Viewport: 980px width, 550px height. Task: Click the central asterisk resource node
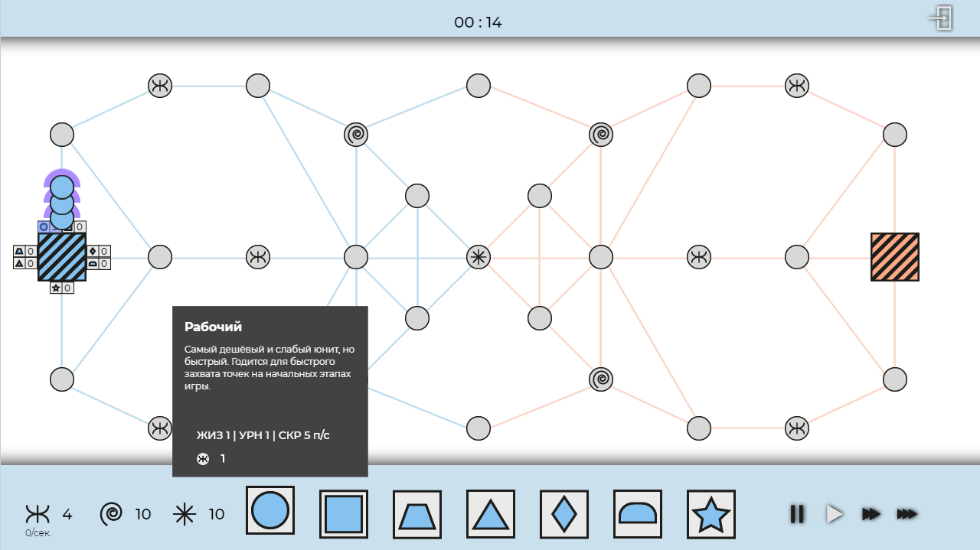tap(479, 257)
